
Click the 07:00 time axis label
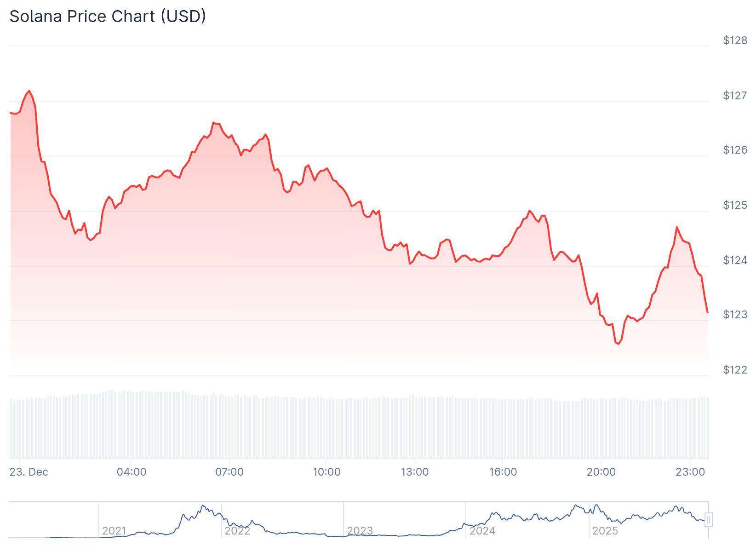(x=229, y=472)
